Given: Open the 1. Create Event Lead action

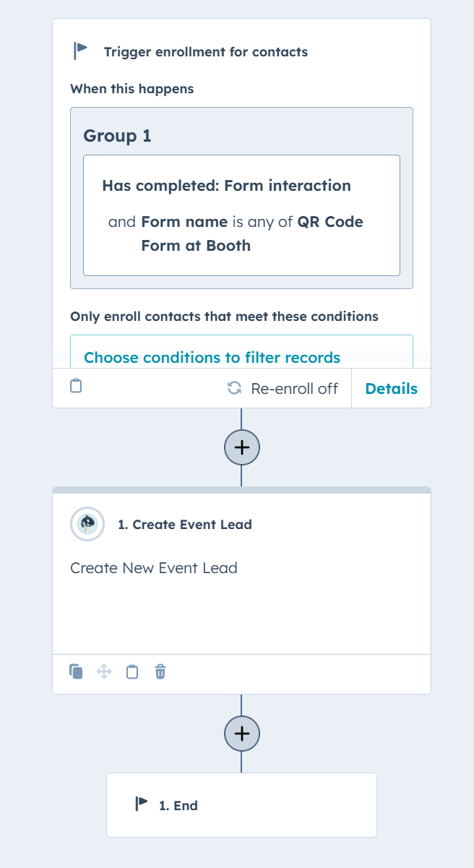Looking at the screenshot, I should (185, 525).
